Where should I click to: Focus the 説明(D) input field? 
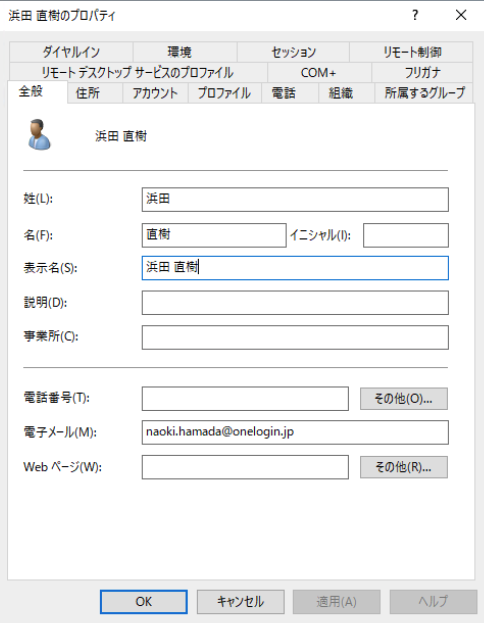click(x=295, y=303)
